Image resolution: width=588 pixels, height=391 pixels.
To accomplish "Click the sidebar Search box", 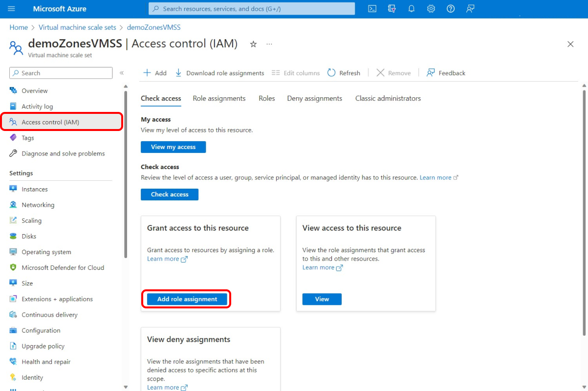I will tap(61, 72).
